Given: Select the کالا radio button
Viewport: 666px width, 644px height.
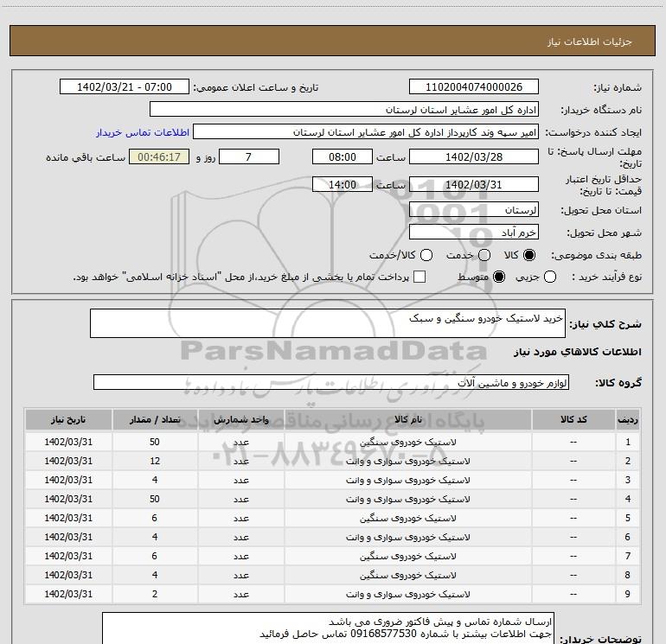Looking at the screenshot, I should coord(529,255).
